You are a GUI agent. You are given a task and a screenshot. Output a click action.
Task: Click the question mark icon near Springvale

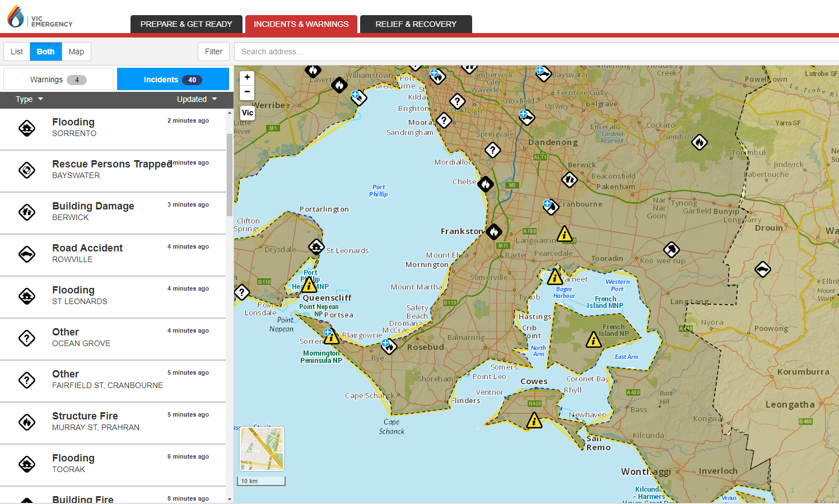click(x=492, y=150)
